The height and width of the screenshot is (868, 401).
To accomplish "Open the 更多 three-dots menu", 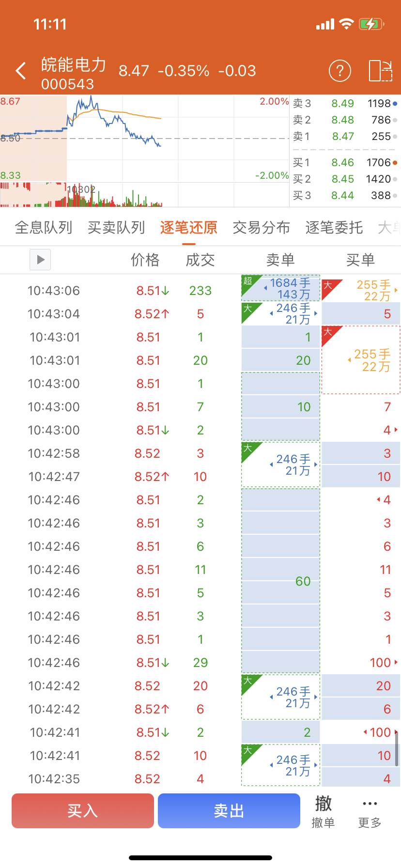I will [370, 810].
